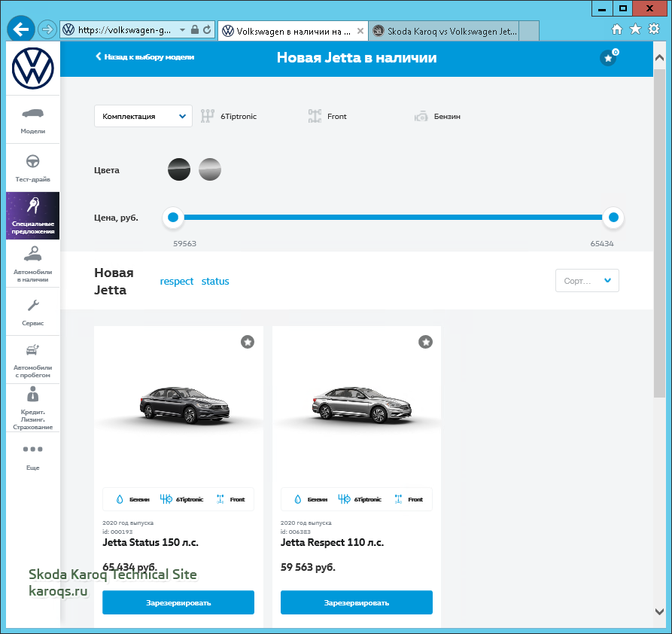Open a new blank browser tab
The image size is (672, 634).
pos(529,31)
